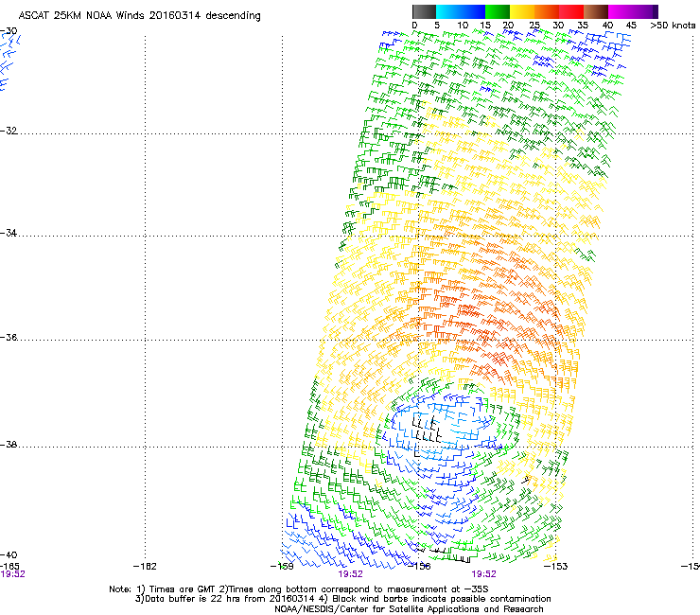Image resolution: width=700 pixels, height=615 pixels.
Task: Click the -30 latitude axis label
Action: tap(9, 31)
